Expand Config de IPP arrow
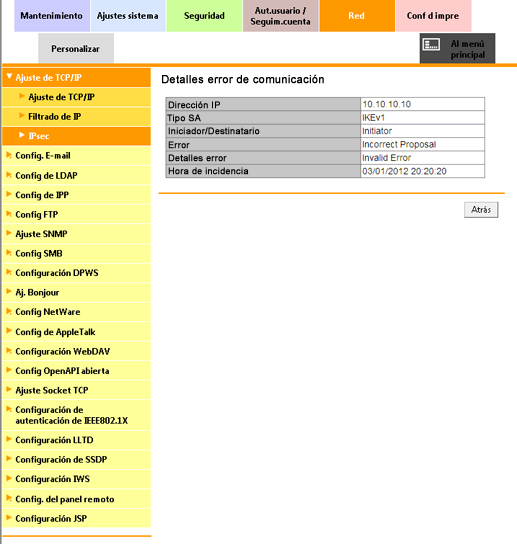Screen dimensions: 517x544 [9, 194]
